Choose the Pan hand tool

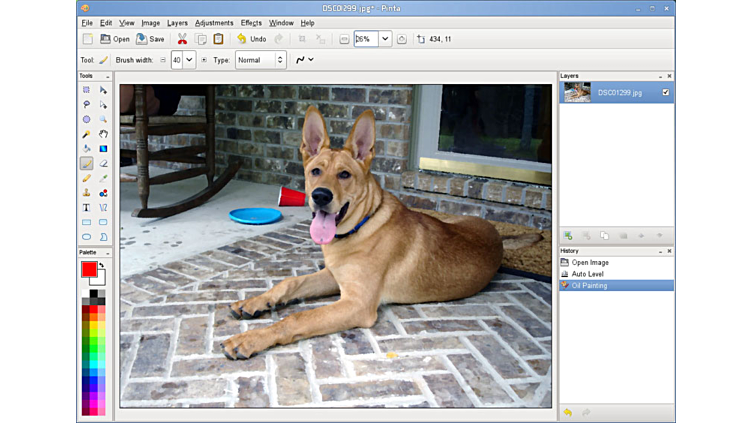point(103,134)
